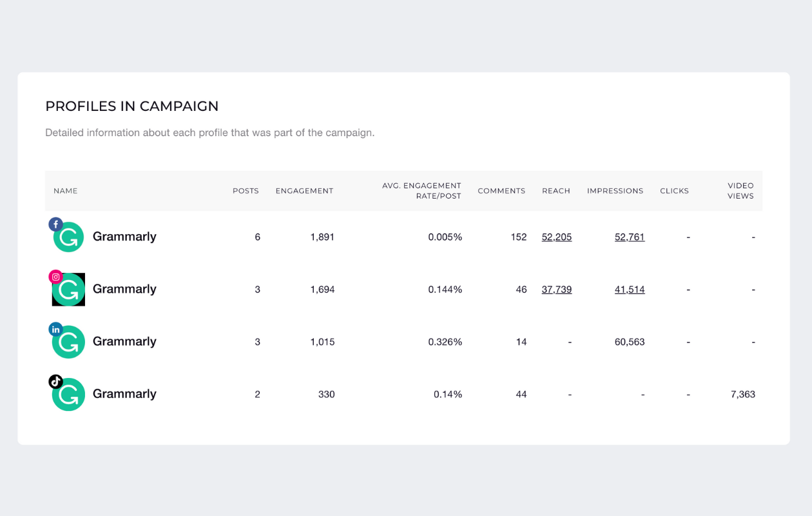This screenshot has height=516, width=812.
Task: Select the Grammarly name in the TikTok row
Action: (x=124, y=393)
